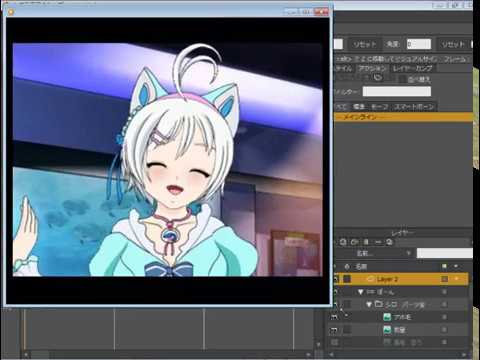Click the Layer 2 vector layer icon
The height and width of the screenshot is (360, 480).
pyautogui.click(x=370, y=279)
